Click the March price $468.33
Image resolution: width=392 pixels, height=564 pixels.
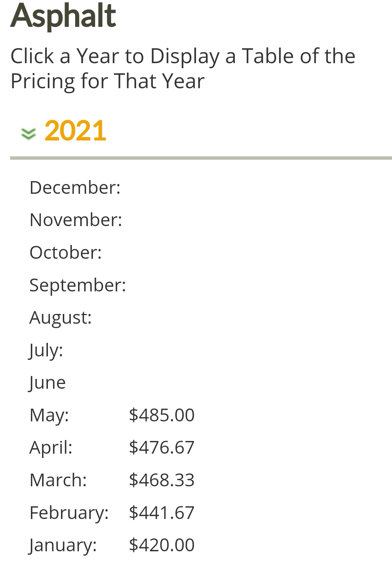[162, 480]
